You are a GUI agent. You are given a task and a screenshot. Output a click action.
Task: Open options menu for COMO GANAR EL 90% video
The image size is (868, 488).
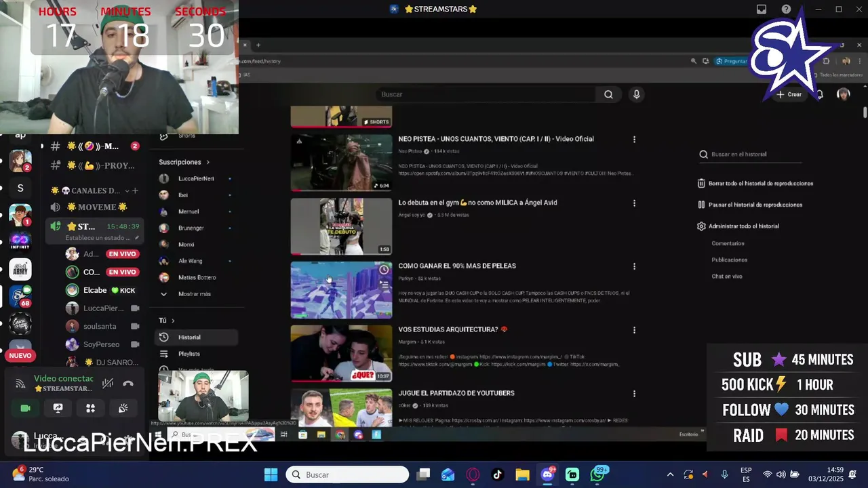[634, 267]
